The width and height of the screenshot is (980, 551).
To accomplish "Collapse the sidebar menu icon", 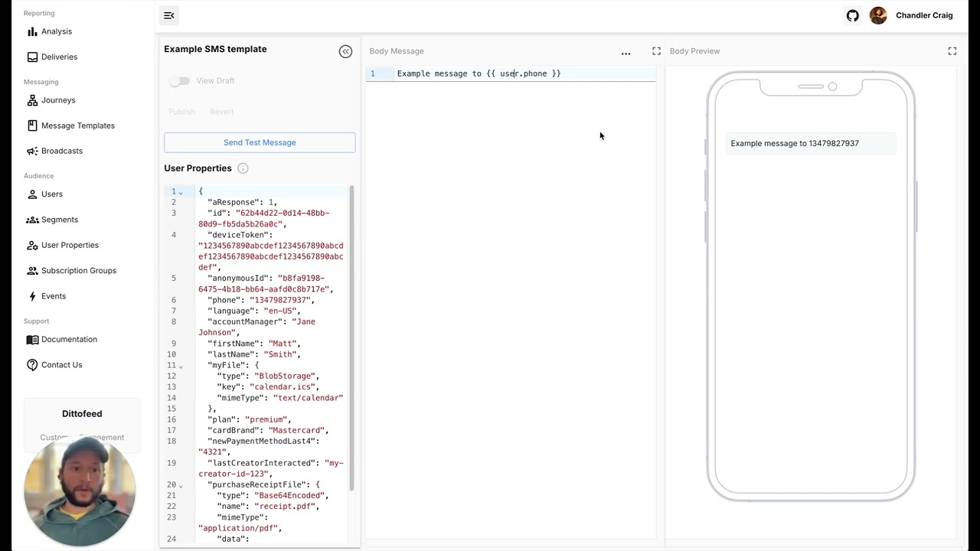I will point(169,15).
